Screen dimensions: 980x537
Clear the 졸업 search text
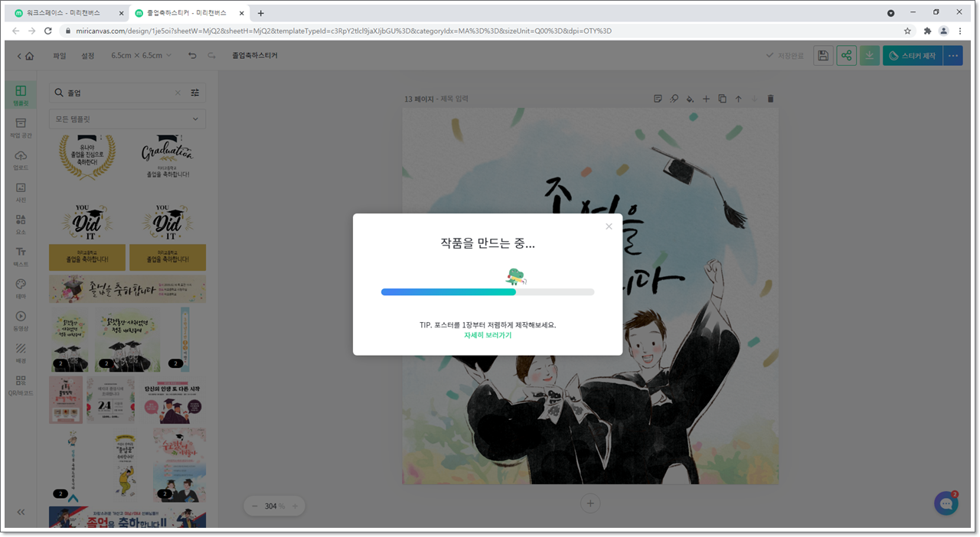tap(178, 93)
